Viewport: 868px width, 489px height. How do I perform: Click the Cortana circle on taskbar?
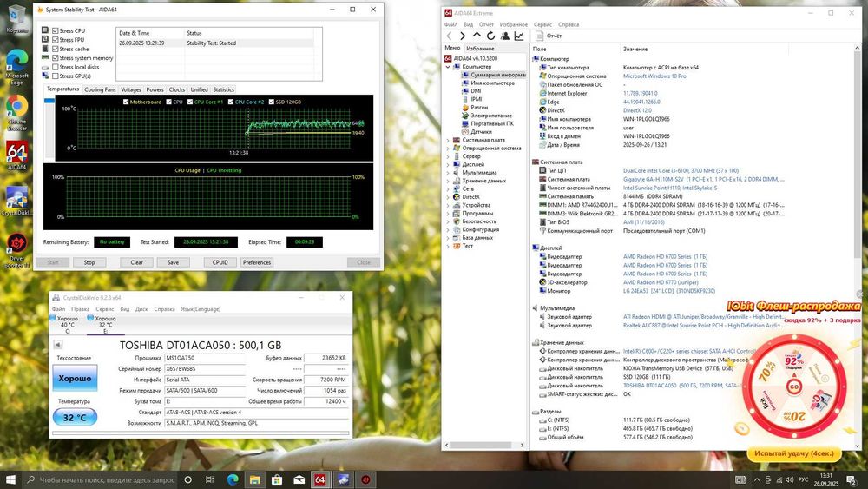click(188, 479)
